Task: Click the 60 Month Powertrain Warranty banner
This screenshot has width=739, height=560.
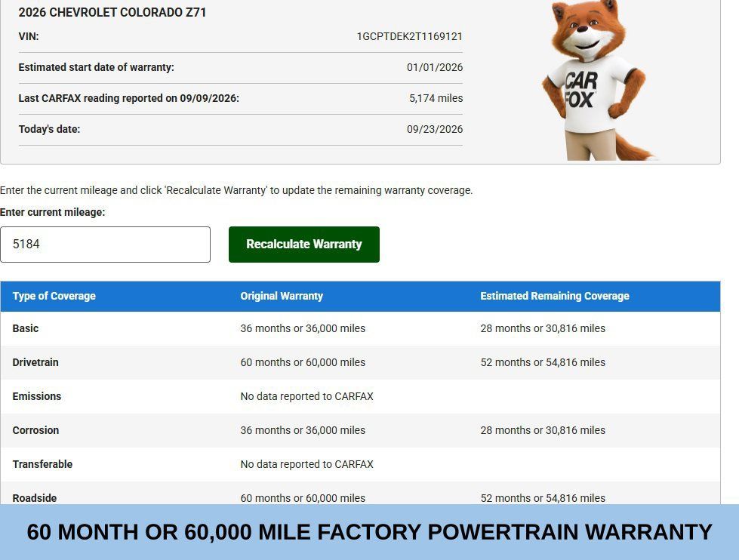Action: tap(370, 532)
